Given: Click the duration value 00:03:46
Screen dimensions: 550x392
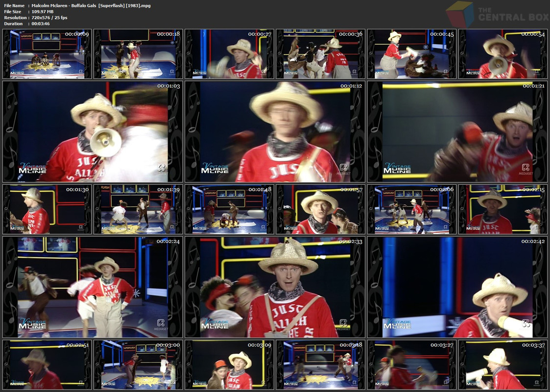Looking at the screenshot, I should tap(41, 24).
